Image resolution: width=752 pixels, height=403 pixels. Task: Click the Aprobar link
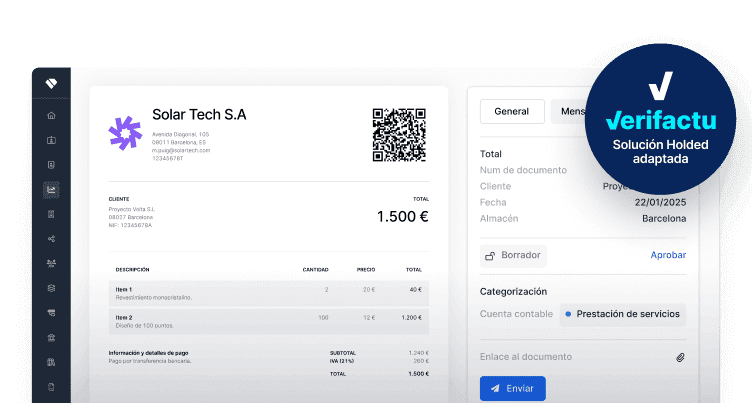click(668, 255)
